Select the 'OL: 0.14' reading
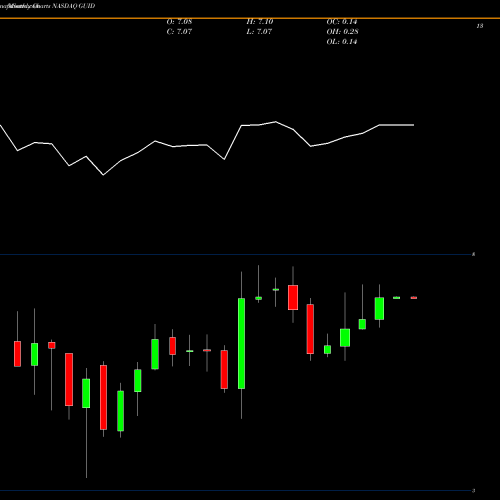The image size is (500, 500). (x=342, y=42)
